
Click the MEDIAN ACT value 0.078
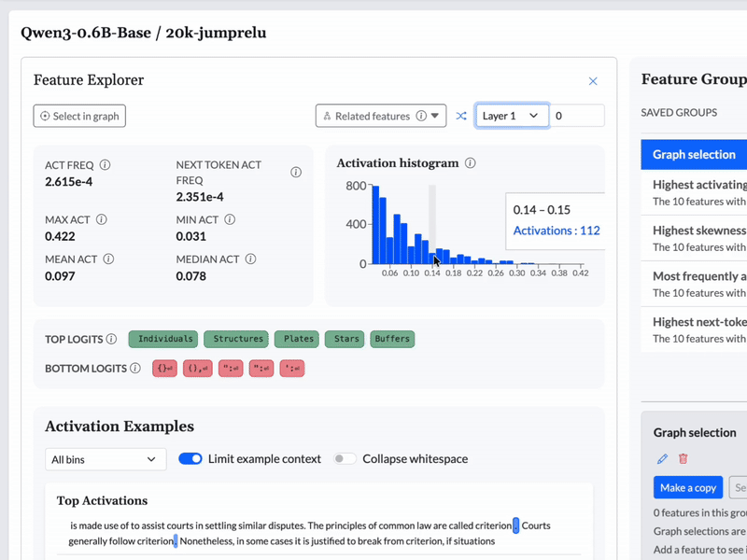[191, 276]
